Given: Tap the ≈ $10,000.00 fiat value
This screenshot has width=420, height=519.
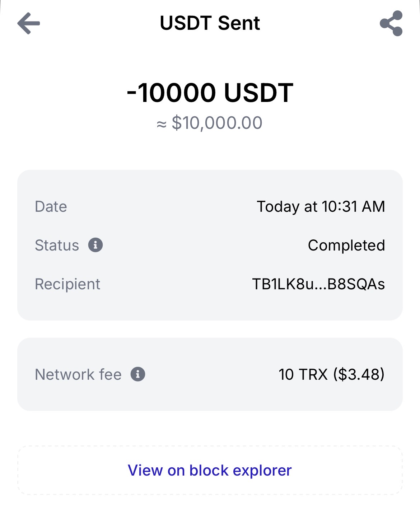Looking at the screenshot, I should pyautogui.click(x=210, y=123).
